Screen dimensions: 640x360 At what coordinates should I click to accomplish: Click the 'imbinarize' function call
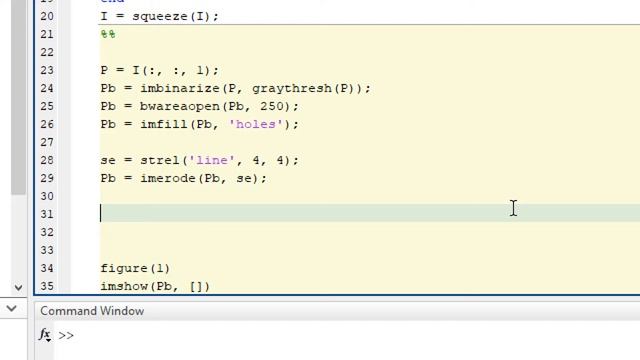180,88
